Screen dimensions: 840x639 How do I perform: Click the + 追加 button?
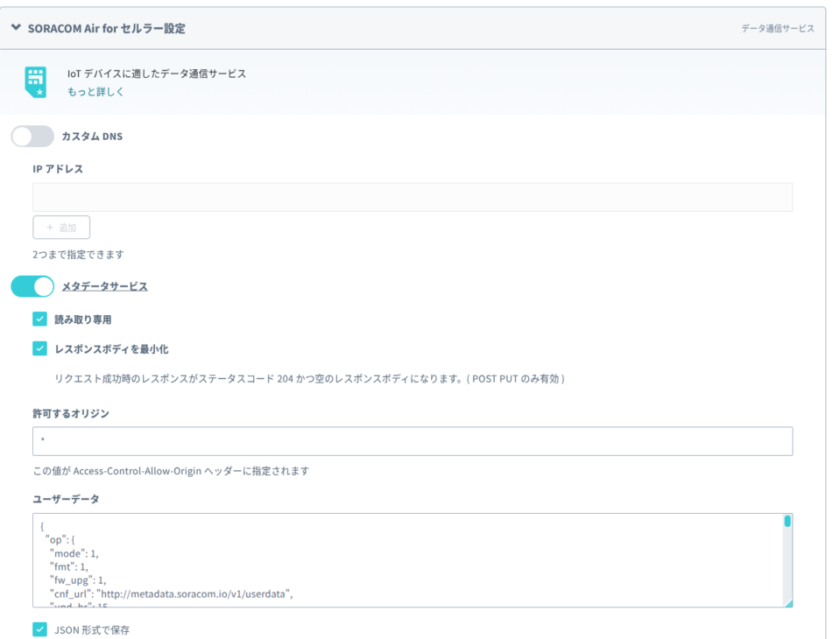coord(61,228)
